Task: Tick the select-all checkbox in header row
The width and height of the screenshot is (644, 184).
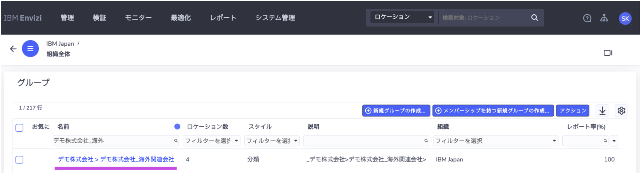Action: tap(20, 127)
